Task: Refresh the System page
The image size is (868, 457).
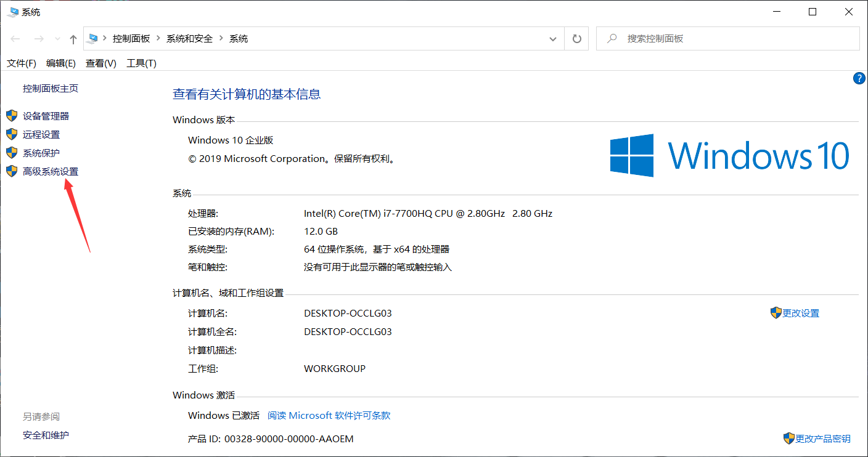Action: [x=577, y=38]
